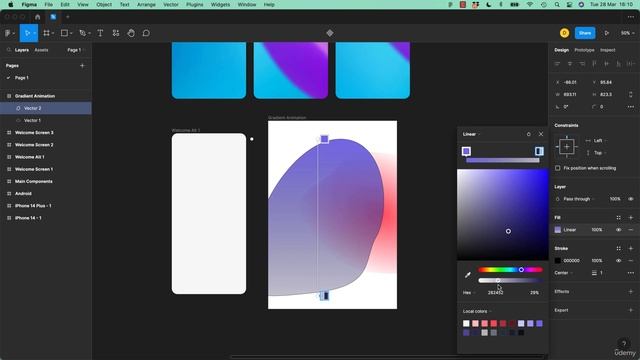Close the Linear gradient picker

click(x=541, y=134)
